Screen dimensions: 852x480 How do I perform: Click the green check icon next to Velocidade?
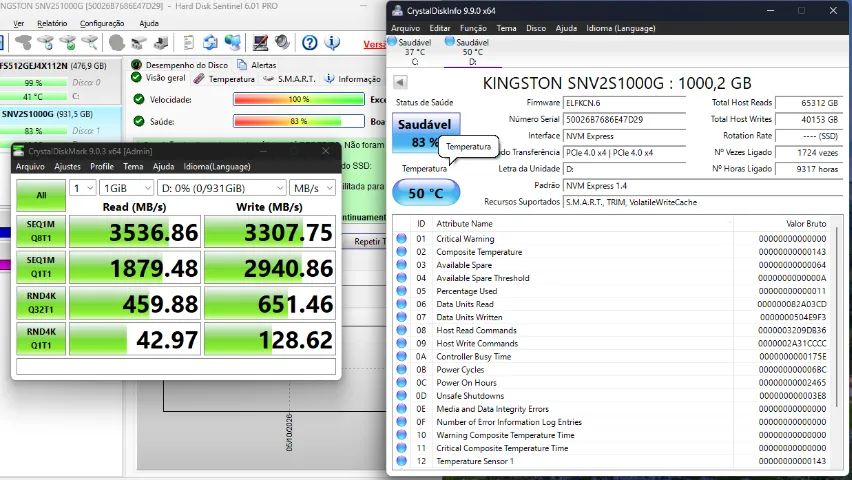[139, 99]
